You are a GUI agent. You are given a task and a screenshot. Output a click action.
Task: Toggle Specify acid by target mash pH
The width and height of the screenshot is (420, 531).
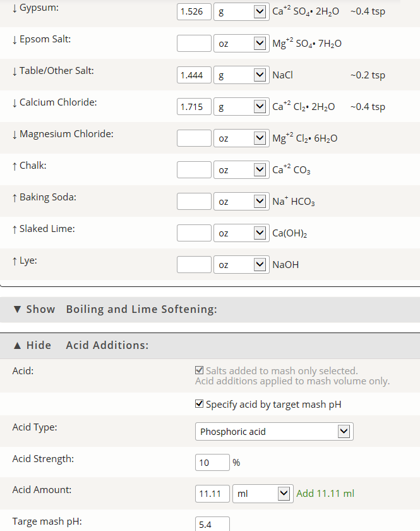pyautogui.click(x=200, y=404)
